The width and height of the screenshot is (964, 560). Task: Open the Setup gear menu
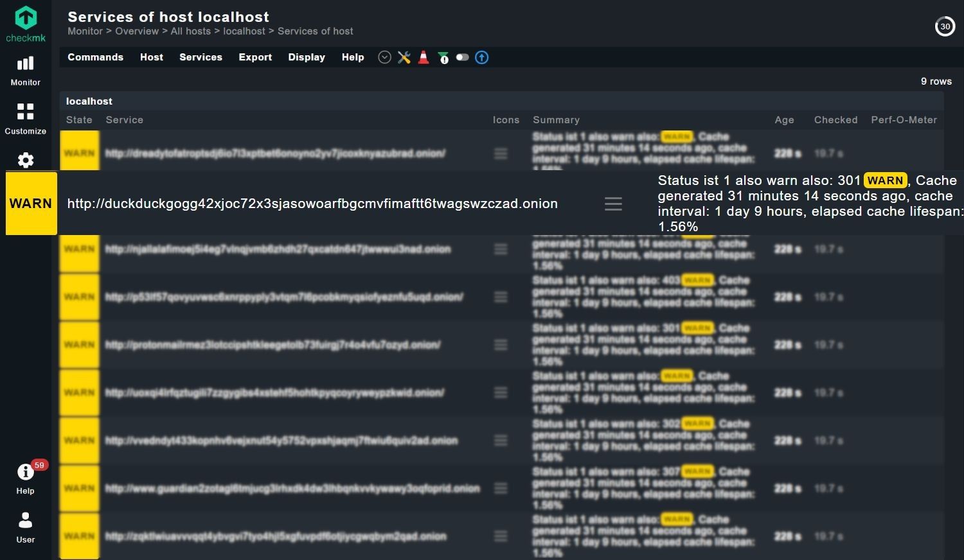click(26, 160)
